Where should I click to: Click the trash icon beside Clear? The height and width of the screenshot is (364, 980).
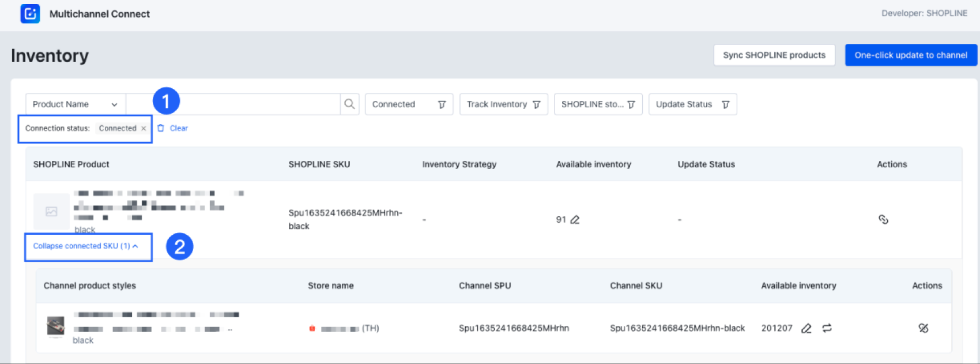point(161,128)
